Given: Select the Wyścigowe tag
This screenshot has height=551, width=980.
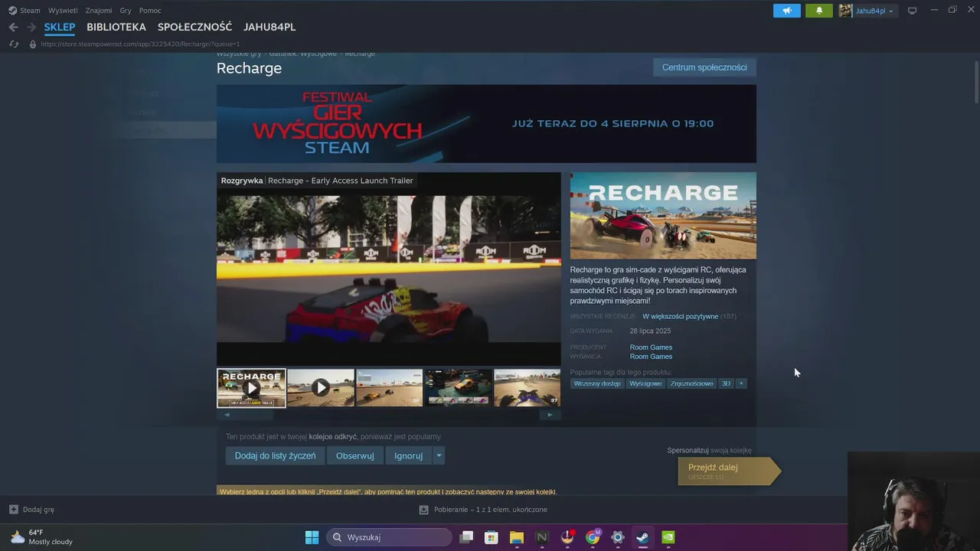Looking at the screenshot, I should coord(645,383).
